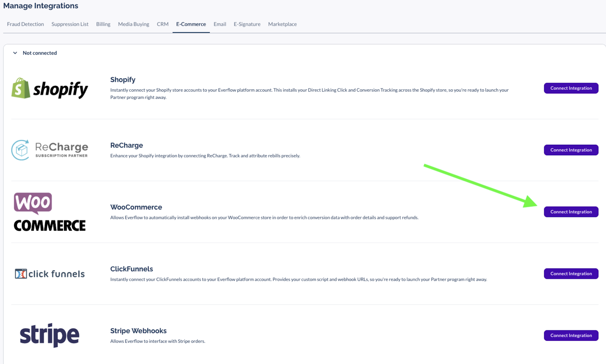The height and width of the screenshot is (364, 606).
Task: Click the Stripe Webhooks heading text
Action: point(138,331)
